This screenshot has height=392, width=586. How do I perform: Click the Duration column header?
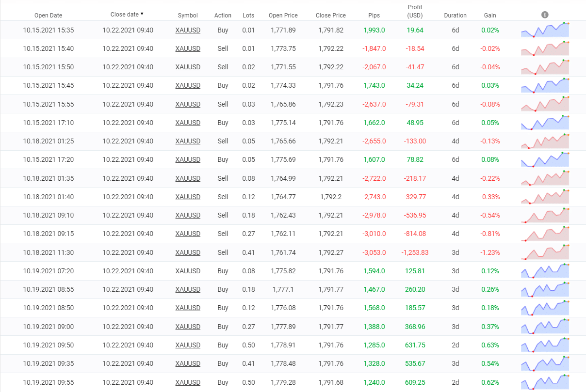(455, 16)
